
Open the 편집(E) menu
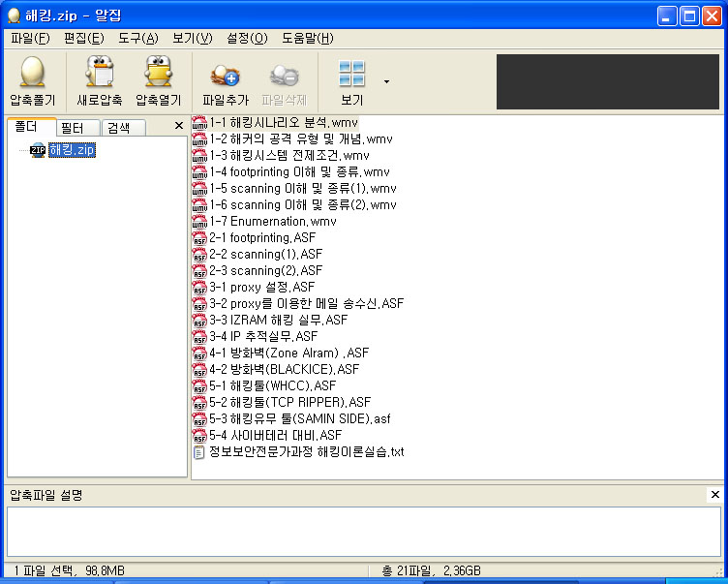(x=84, y=38)
